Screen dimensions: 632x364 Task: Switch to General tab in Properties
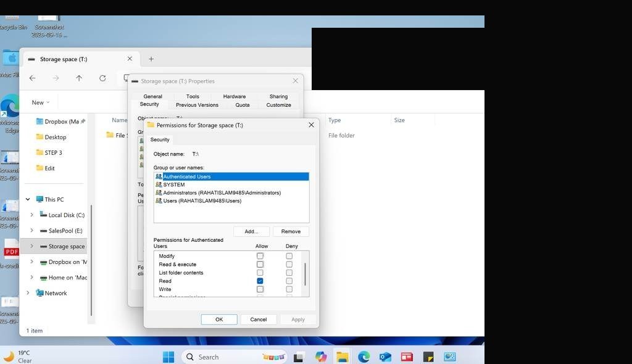(153, 96)
